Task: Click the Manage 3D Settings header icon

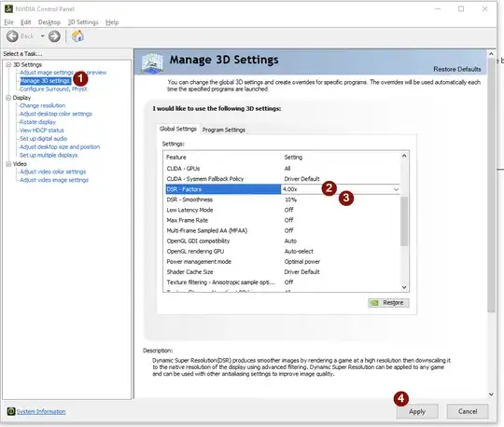Action: 152,62
